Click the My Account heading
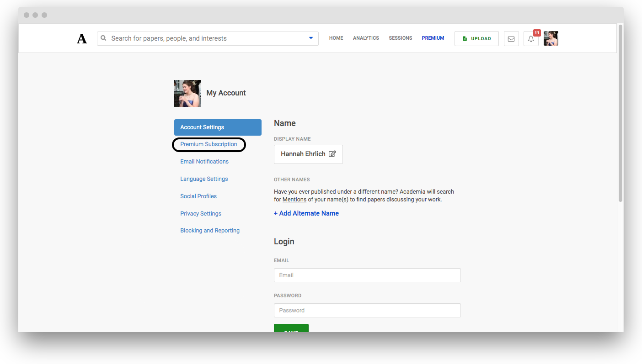The image size is (642, 364). (x=226, y=93)
